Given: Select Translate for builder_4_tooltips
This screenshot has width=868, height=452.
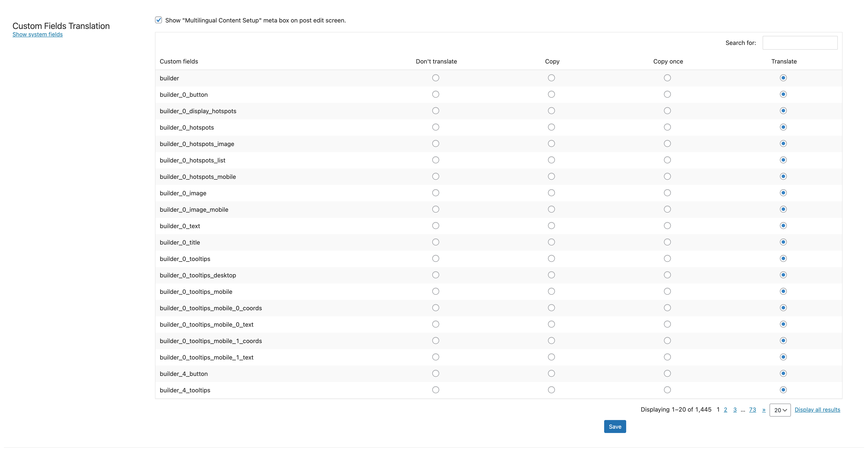Looking at the screenshot, I should pos(783,390).
